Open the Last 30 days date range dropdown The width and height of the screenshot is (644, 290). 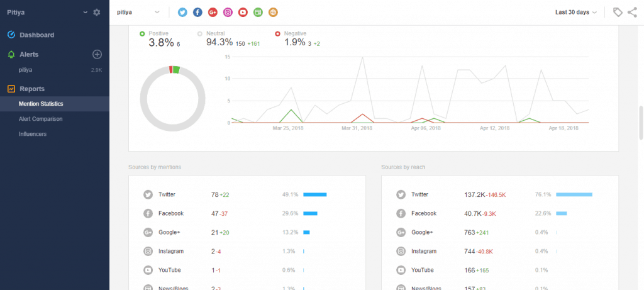[x=576, y=13]
